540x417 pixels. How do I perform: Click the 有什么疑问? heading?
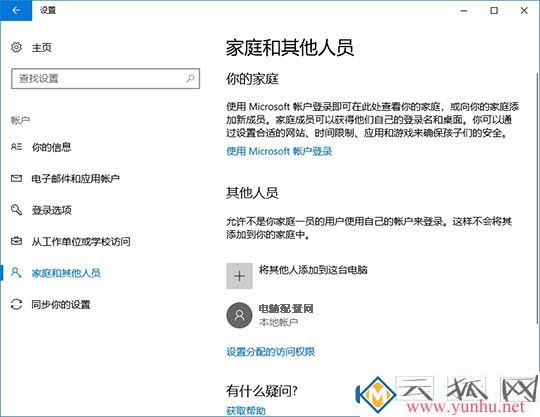click(262, 391)
